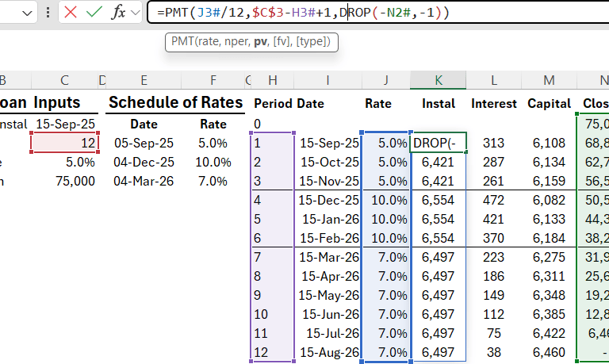Click the 'Period' column heading cell

[x=273, y=103]
